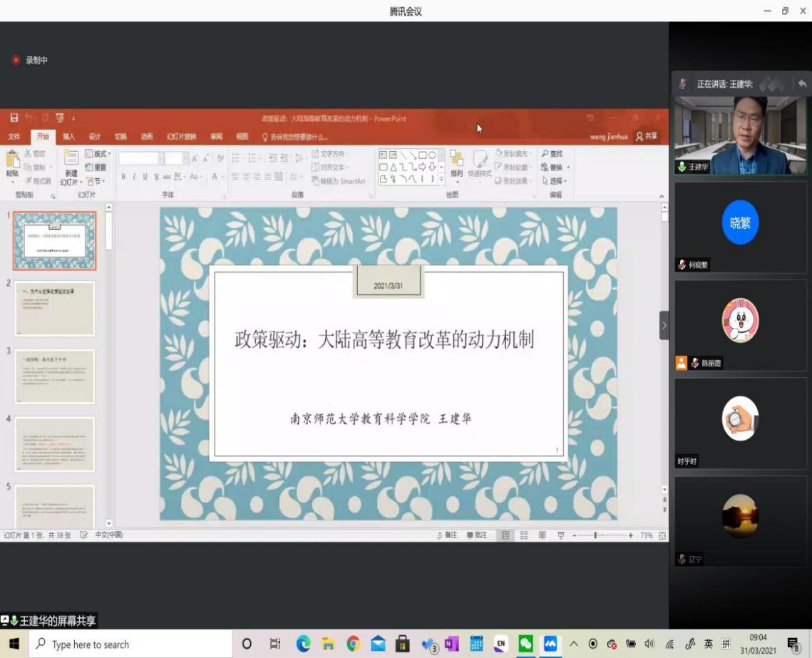Click the PowerPoint Save icon

click(x=14, y=118)
